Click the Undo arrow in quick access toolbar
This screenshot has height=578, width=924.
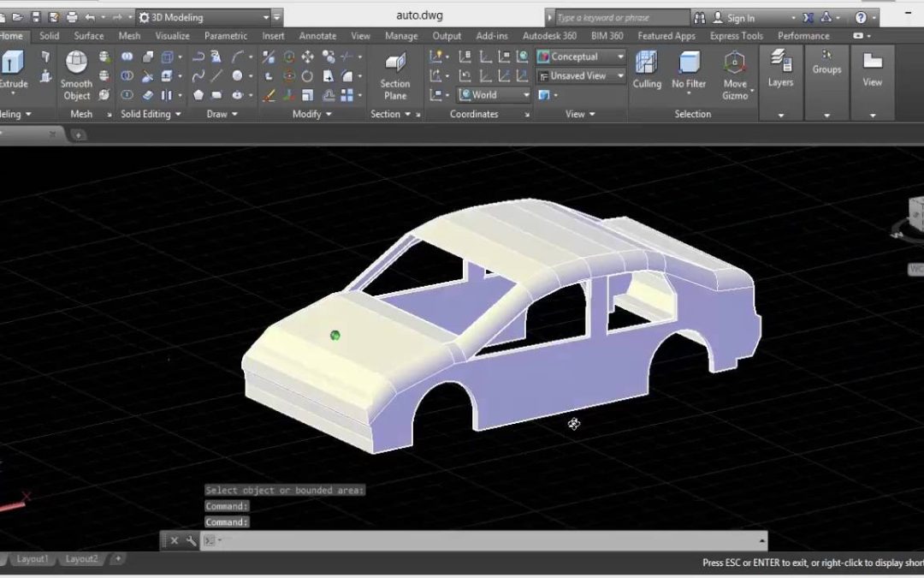(x=90, y=17)
